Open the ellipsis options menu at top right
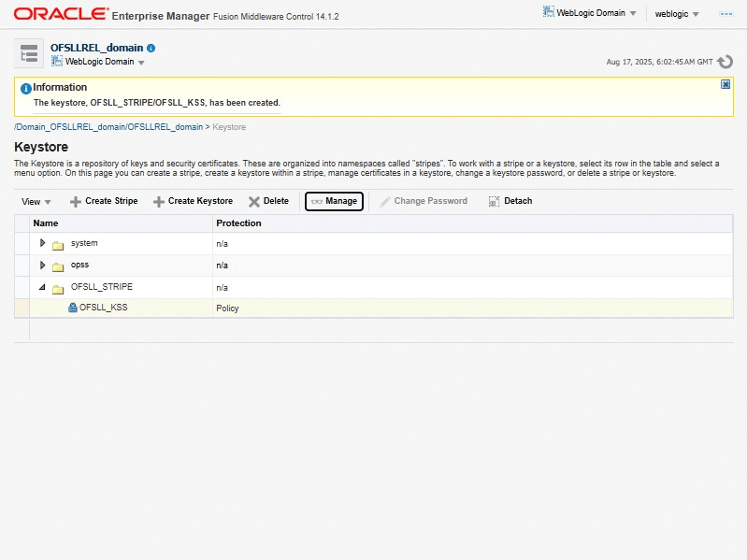 (726, 14)
